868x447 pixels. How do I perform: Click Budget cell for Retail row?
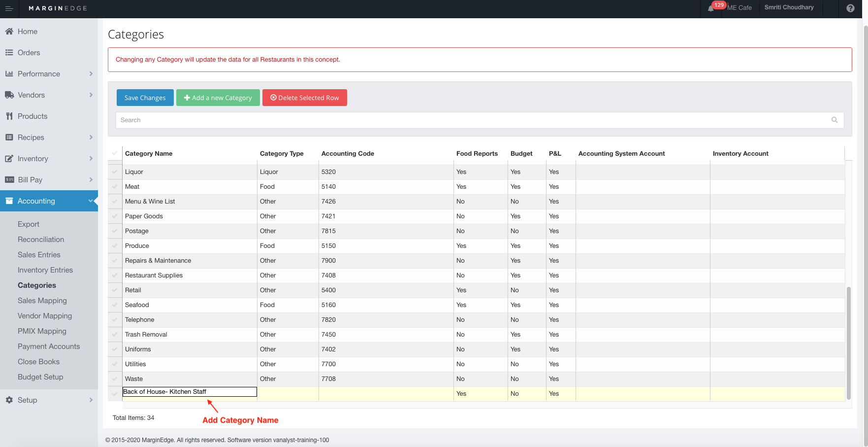[527, 290]
